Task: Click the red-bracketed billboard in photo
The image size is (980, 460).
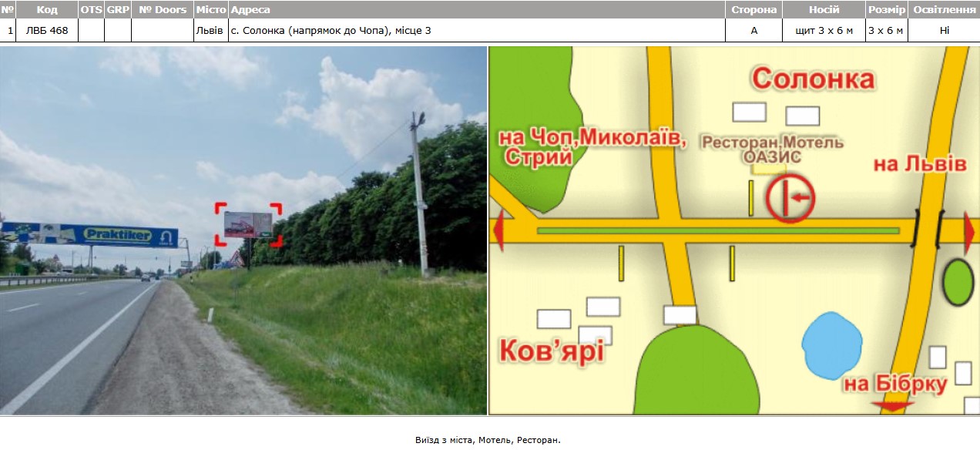Action: (248, 224)
